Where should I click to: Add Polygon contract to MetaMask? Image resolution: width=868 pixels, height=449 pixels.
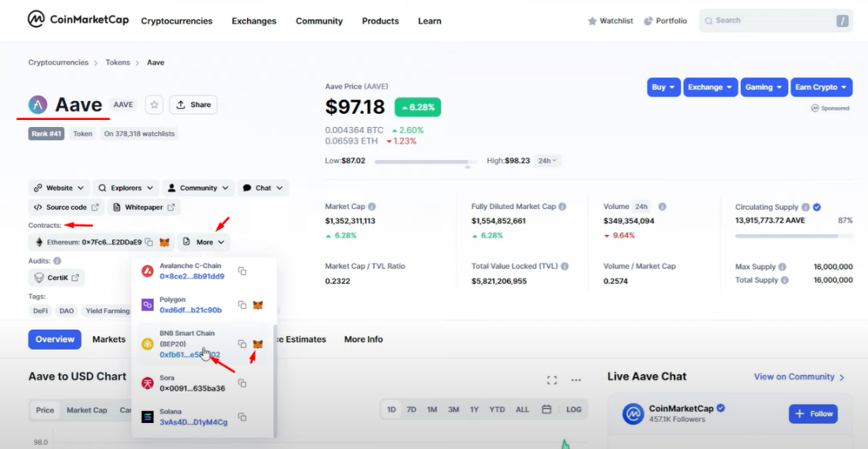coord(258,305)
